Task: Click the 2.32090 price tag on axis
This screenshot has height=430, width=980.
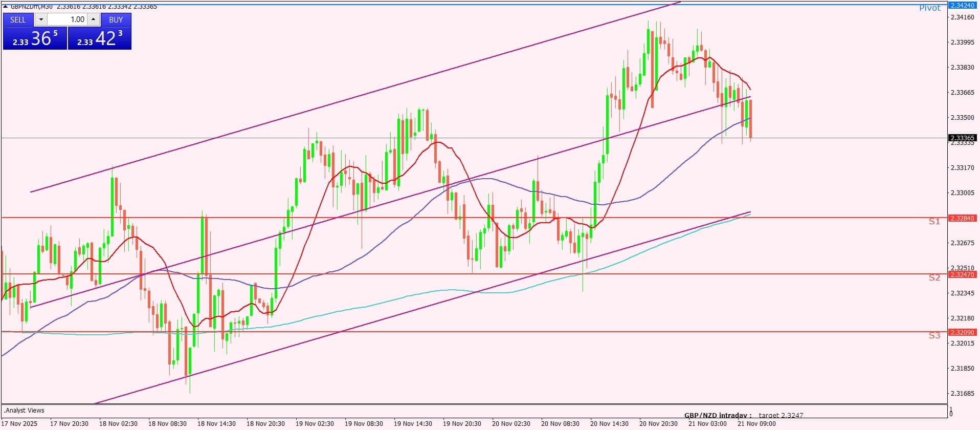Action: [x=962, y=332]
